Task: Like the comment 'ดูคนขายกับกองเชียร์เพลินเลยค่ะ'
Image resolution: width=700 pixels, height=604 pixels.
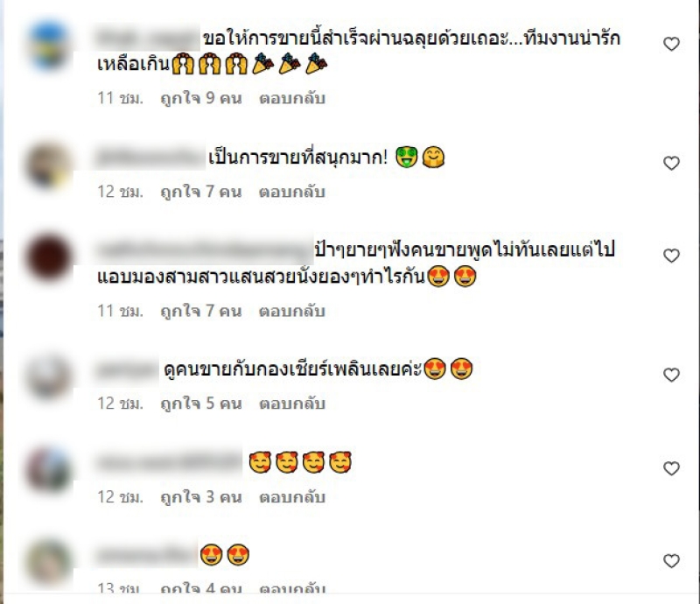Action: tap(671, 375)
